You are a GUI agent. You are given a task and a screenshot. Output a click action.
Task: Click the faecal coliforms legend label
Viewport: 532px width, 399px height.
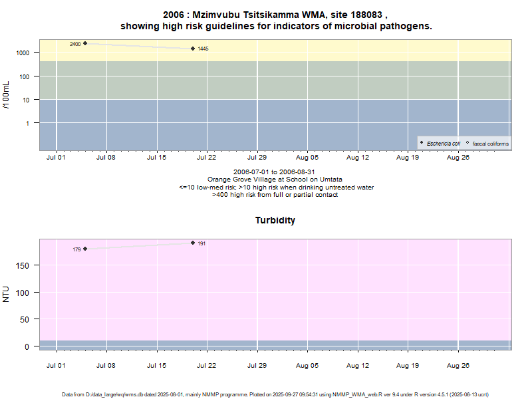490,144
